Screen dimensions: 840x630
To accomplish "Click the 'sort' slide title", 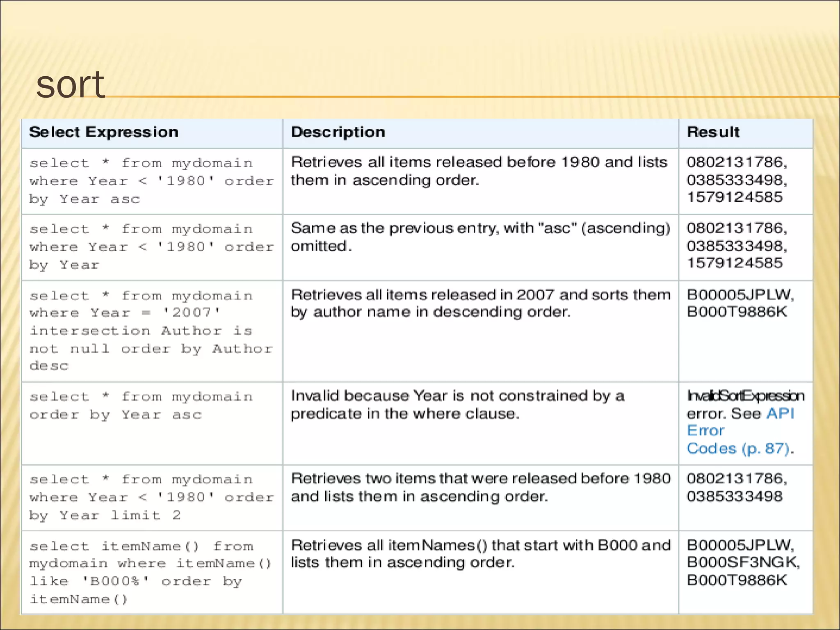I will click(x=70, y=84).
